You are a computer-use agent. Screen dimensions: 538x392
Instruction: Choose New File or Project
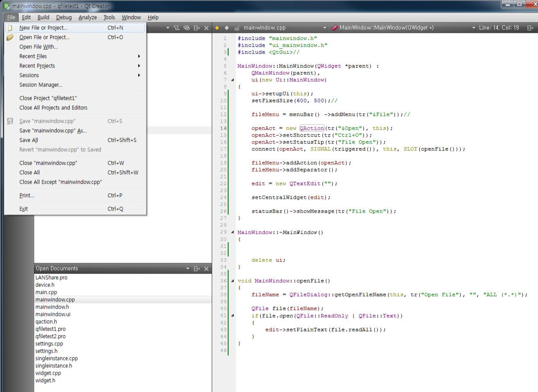pyautogui.click(x=75, y=28)
